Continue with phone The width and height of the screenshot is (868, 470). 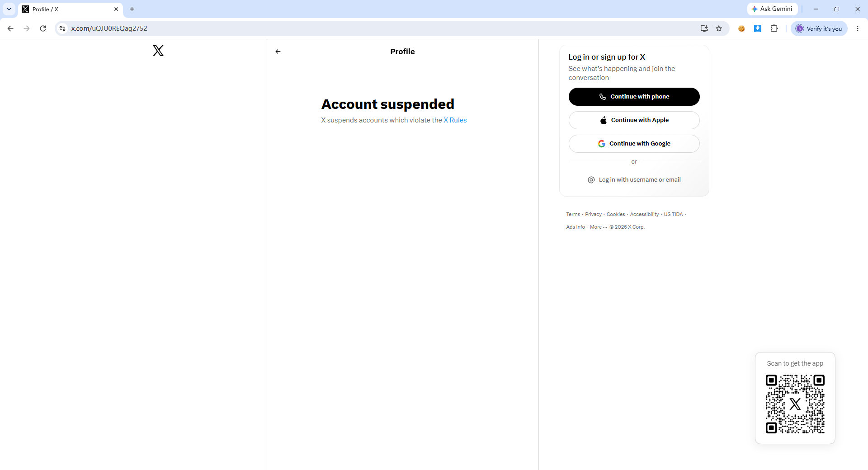click(634, 97)
